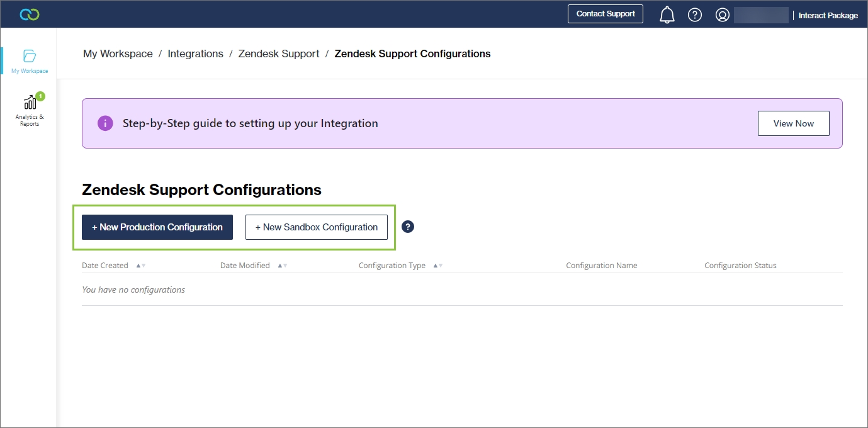Click the help question mark in header
The height and width of the screenshot is (428, 868).
tap(694, 14)
